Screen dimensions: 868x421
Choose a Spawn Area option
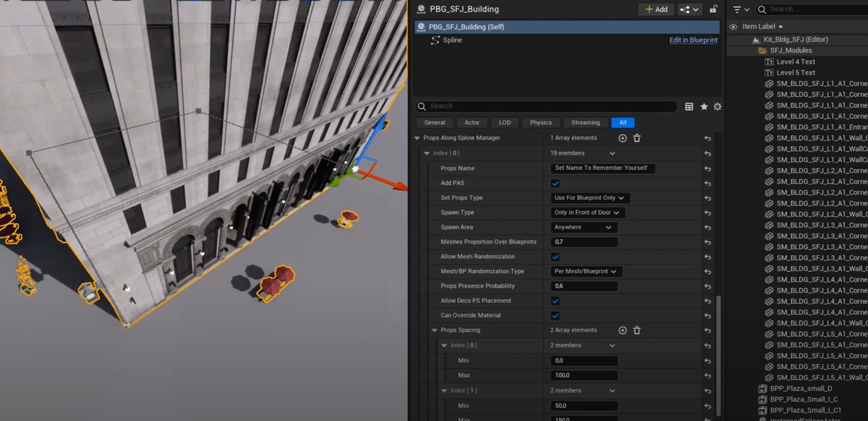tap(583, 227)
